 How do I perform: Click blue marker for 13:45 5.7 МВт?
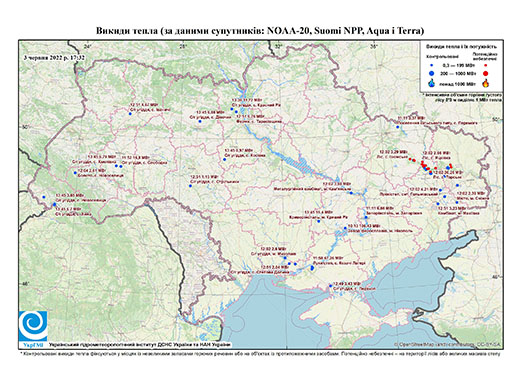click(55, 204)
